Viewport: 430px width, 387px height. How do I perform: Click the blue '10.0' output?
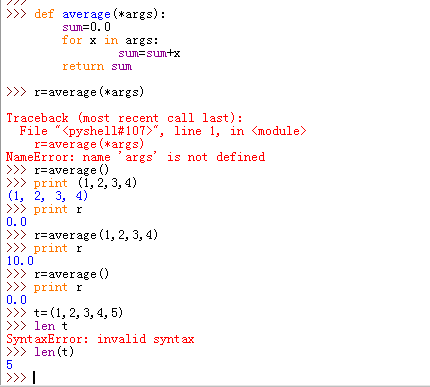click(x=20, y=261)
